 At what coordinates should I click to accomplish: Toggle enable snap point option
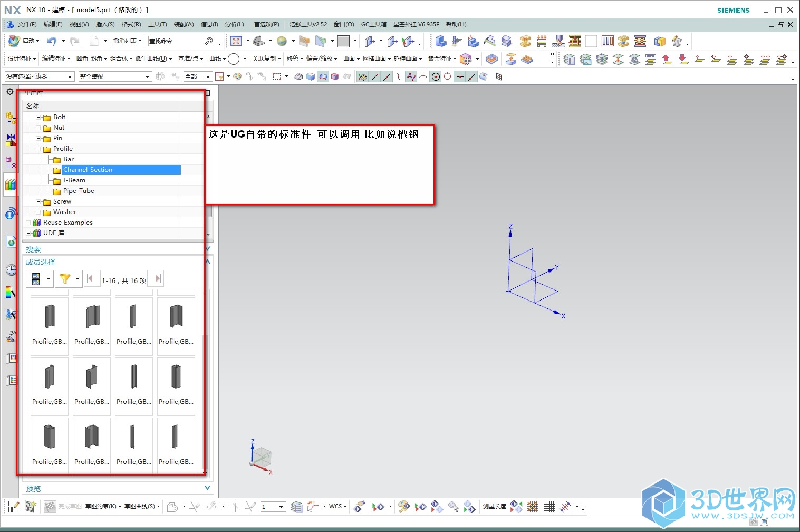[363, 76]
